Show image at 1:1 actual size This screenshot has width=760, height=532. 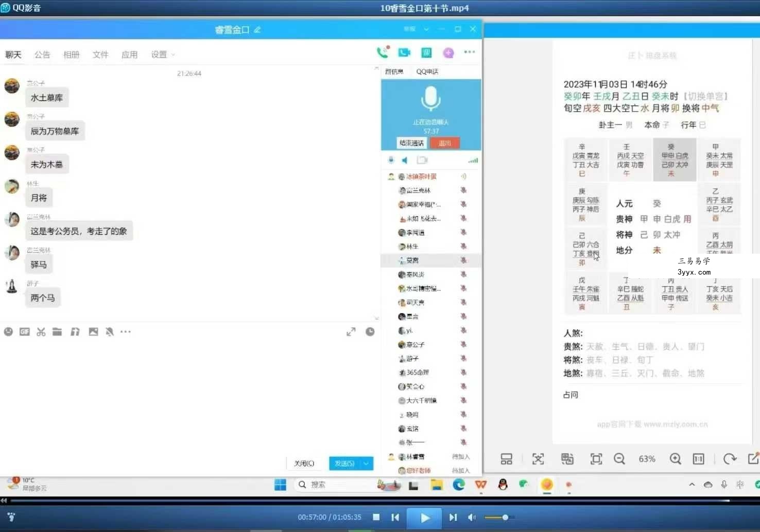tap(699, 459)
